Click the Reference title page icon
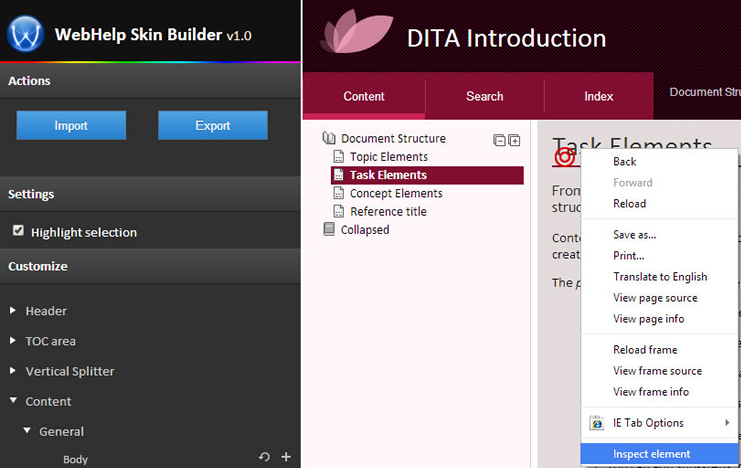The width and height of the screenshot is (741, 468). [x=338, y=211]
